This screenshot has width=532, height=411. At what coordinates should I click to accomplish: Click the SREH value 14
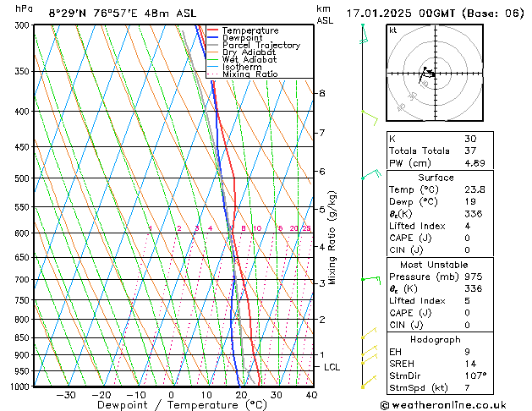[x=470, y=364]
